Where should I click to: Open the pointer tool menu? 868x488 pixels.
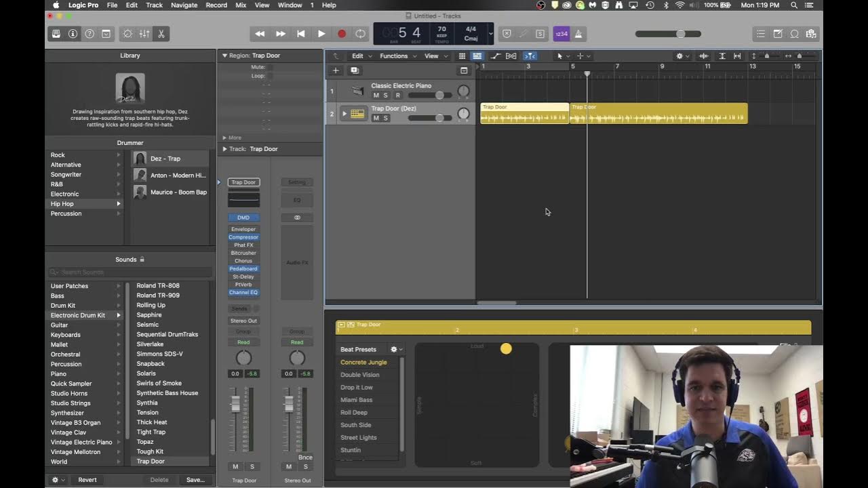click(562, 56)
